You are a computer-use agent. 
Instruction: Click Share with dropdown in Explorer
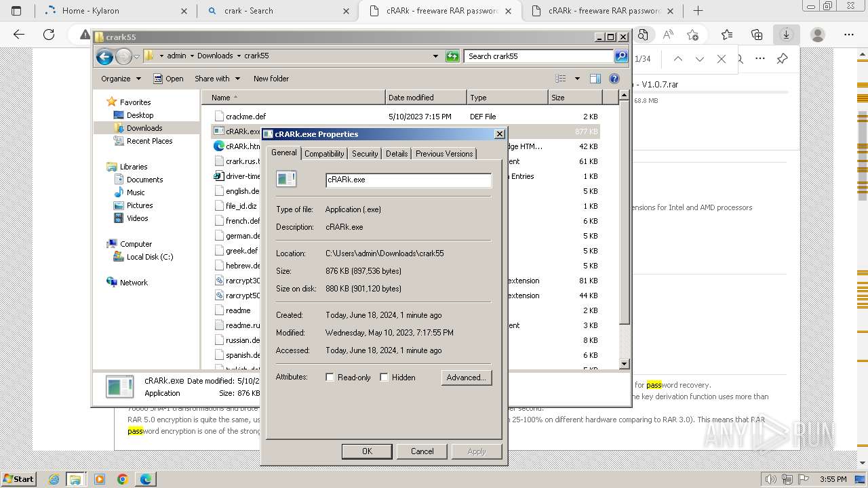click(217, 79)
